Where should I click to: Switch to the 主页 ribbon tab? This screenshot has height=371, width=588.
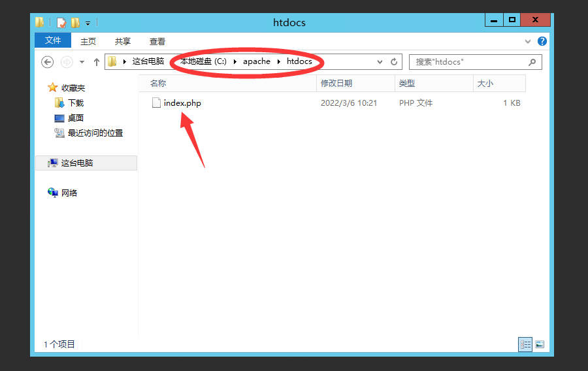tap(88, 41)
